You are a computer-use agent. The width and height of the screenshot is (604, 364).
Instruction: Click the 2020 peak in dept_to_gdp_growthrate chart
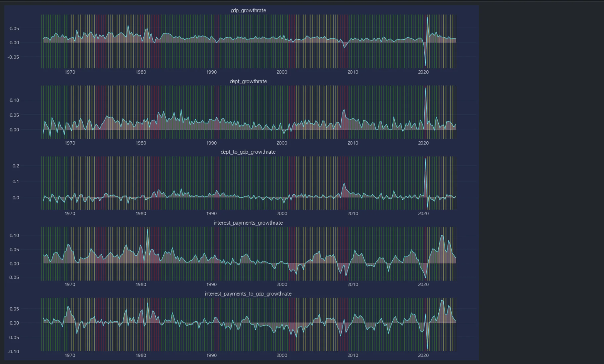coord(425,159)
